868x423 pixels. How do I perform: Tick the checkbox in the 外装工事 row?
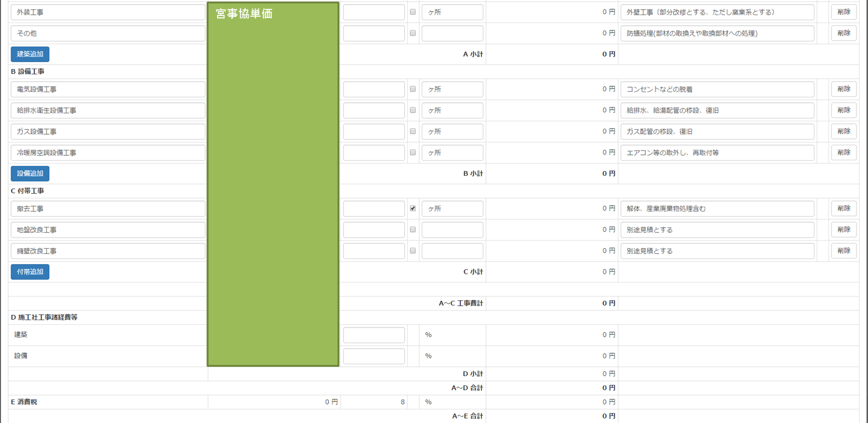pos(413,12)
